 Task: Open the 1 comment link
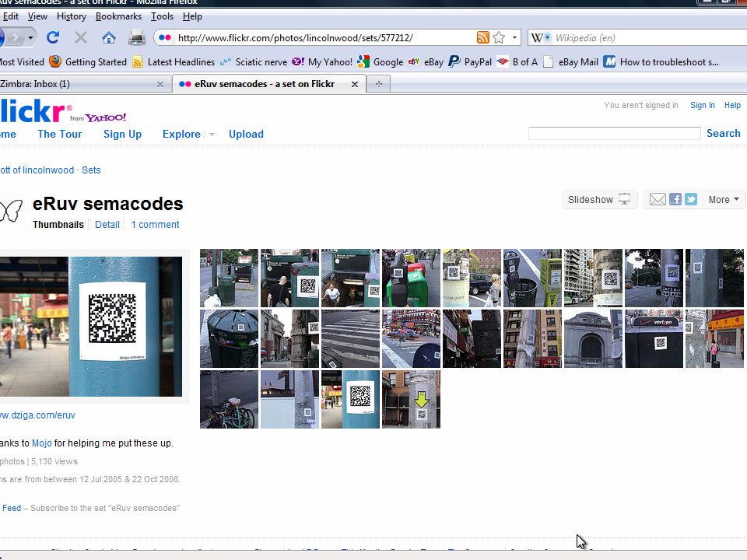coord(156,224)
